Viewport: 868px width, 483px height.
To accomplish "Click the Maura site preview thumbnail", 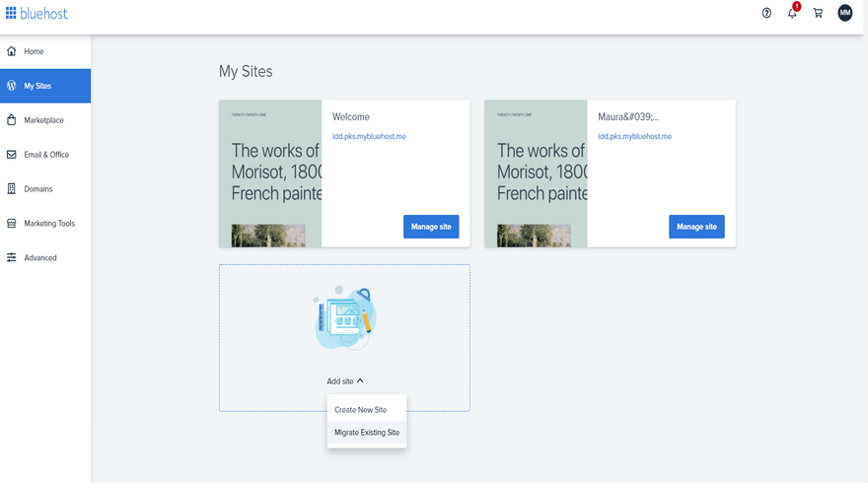I will pyautogui.click(x=536, y=173).
